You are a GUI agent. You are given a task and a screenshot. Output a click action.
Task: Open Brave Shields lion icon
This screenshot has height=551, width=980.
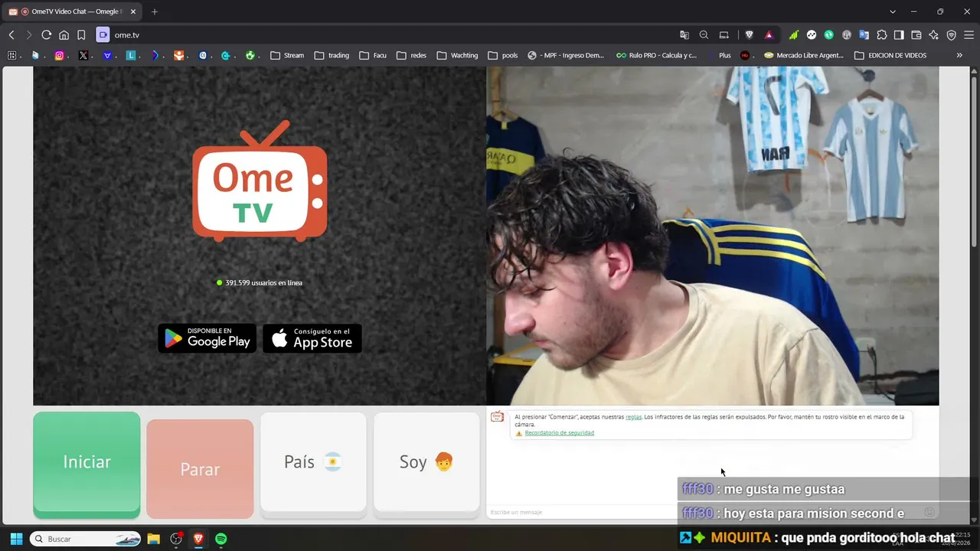[750, 35]
